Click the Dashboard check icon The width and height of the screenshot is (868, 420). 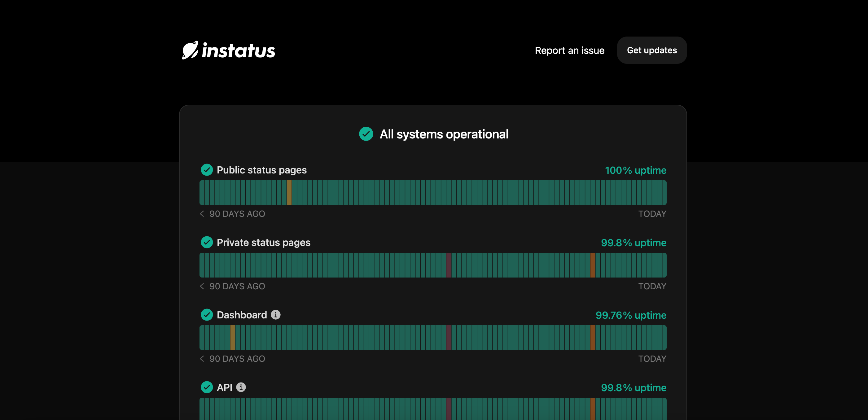point(207,315)
